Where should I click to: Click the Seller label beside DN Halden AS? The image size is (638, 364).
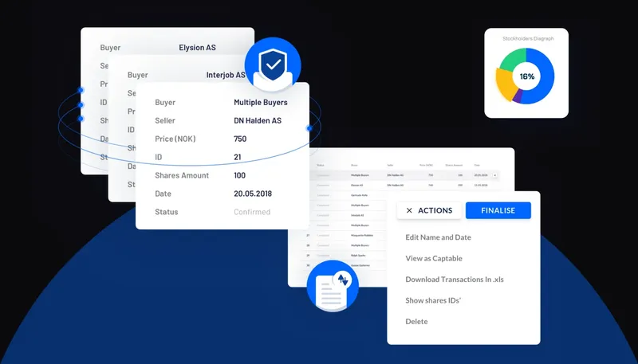click(165, 120)
